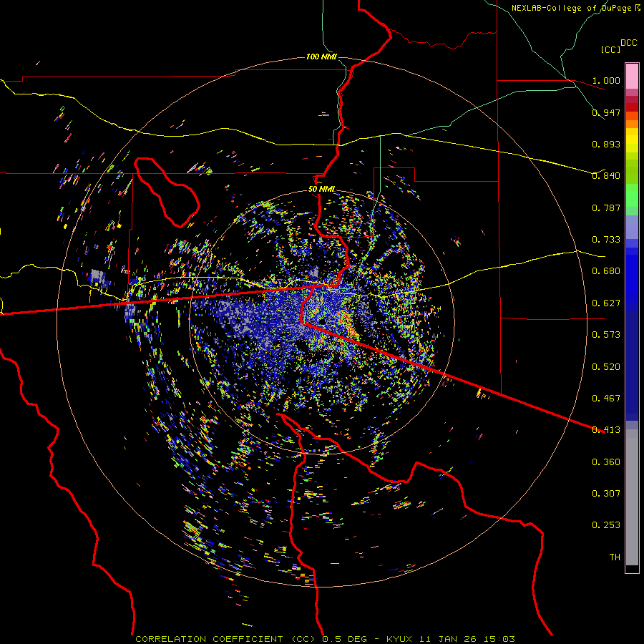Screen dimensions: 644x644
Task: Click the 50 NMI range ring label
Action: 321,190
